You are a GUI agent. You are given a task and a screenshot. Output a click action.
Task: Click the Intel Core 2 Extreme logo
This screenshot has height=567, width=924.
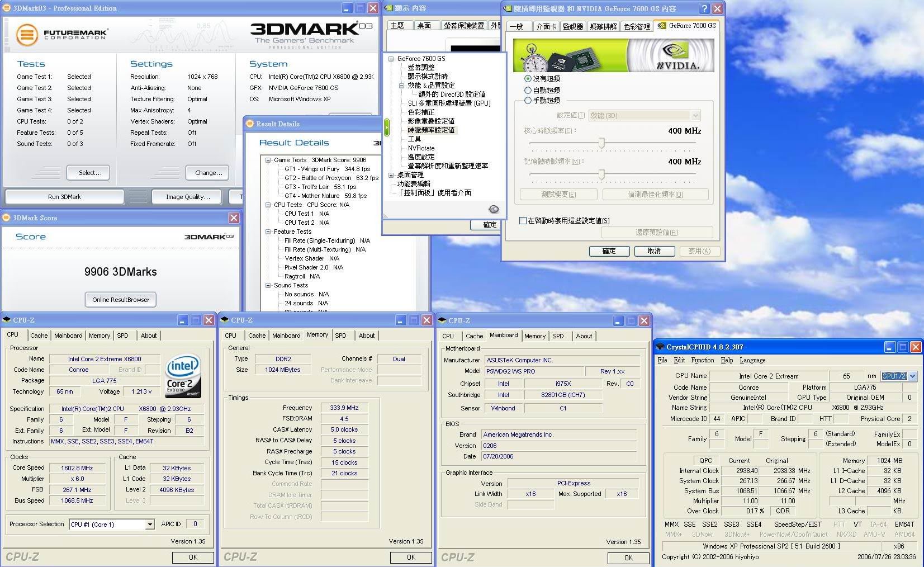pos(183,376)
